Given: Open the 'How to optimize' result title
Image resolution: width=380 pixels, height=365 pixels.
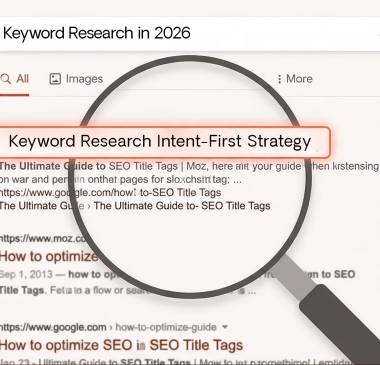Looking at the screenshot, I should coord(49,257).
